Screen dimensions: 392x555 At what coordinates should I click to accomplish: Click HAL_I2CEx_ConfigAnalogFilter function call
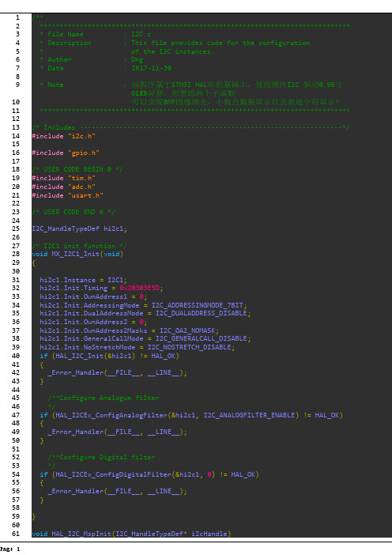tap(111, 415)
